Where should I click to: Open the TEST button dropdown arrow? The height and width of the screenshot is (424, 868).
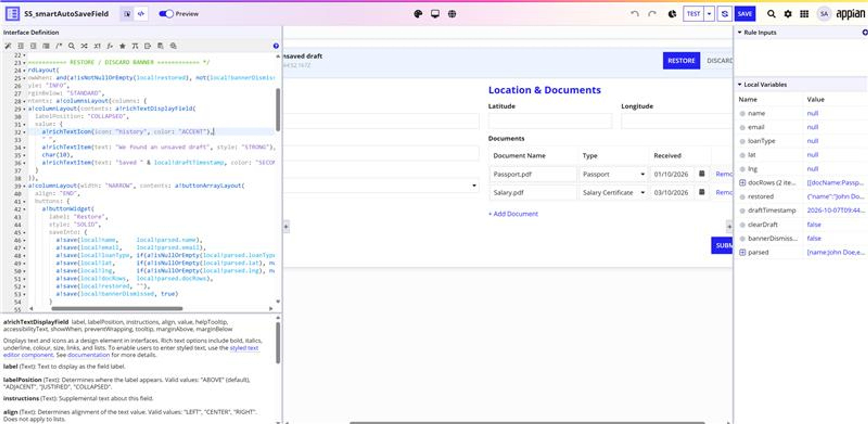pyautogui.click(x=709, y=14)
